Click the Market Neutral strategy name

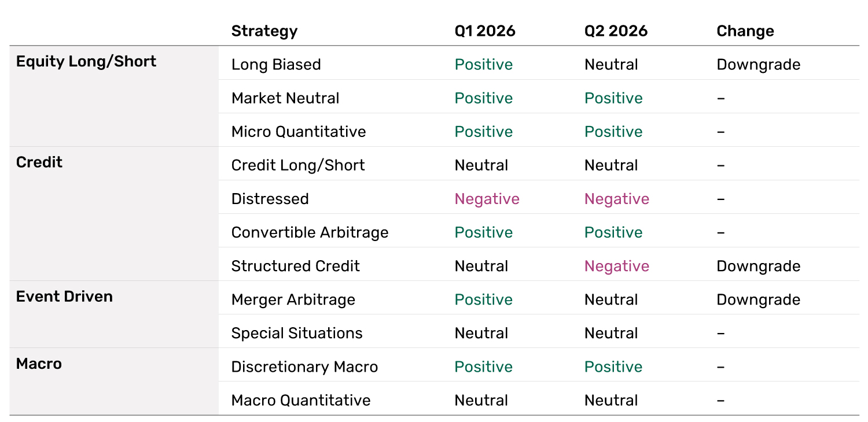[x=285, y=98]
